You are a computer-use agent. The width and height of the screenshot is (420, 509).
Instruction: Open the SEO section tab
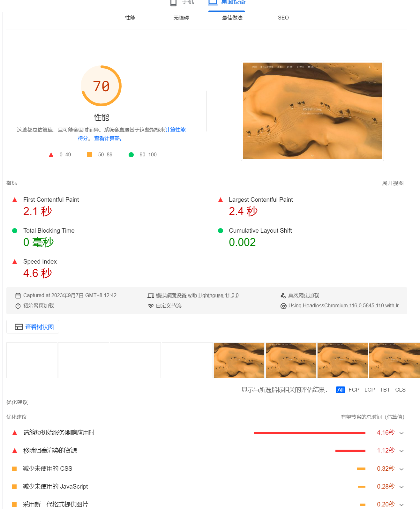click(x=283, y=18)
